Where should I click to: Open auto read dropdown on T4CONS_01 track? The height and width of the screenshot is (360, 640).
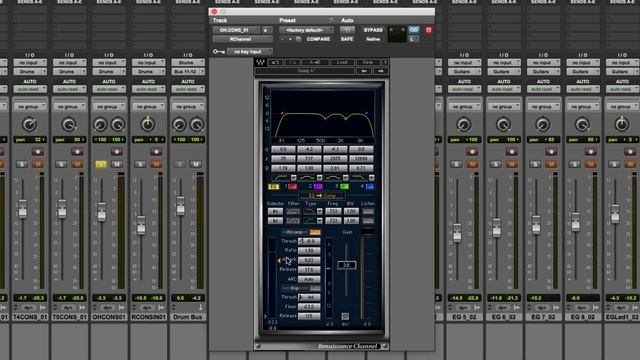(29, 89)
